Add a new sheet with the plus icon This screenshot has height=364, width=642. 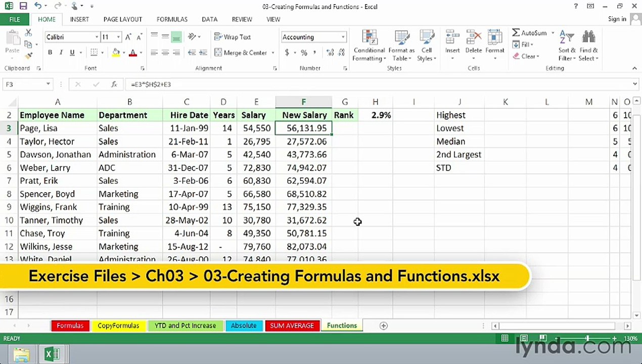click(384, 326)
